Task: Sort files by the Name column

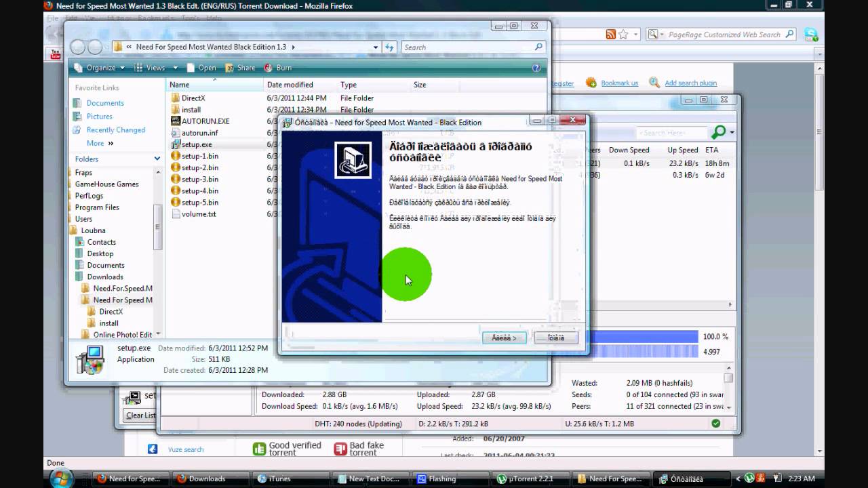Action: [214, 85]
